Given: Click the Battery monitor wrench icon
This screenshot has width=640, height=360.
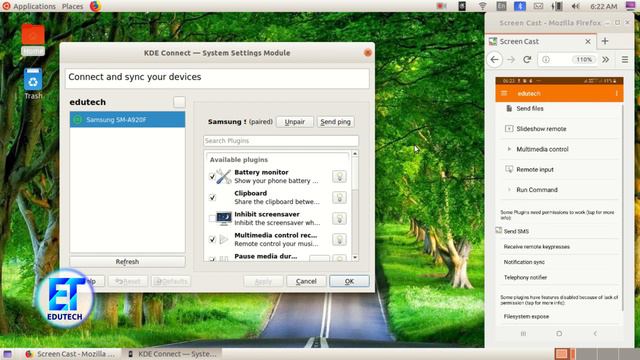Looking at the screenshot, I should (224, 176).
